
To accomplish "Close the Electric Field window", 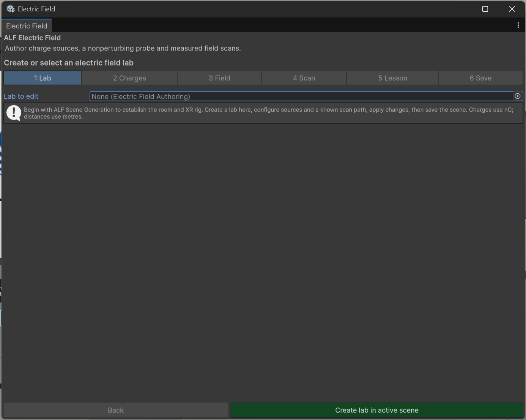I will [x=512, y=9].
